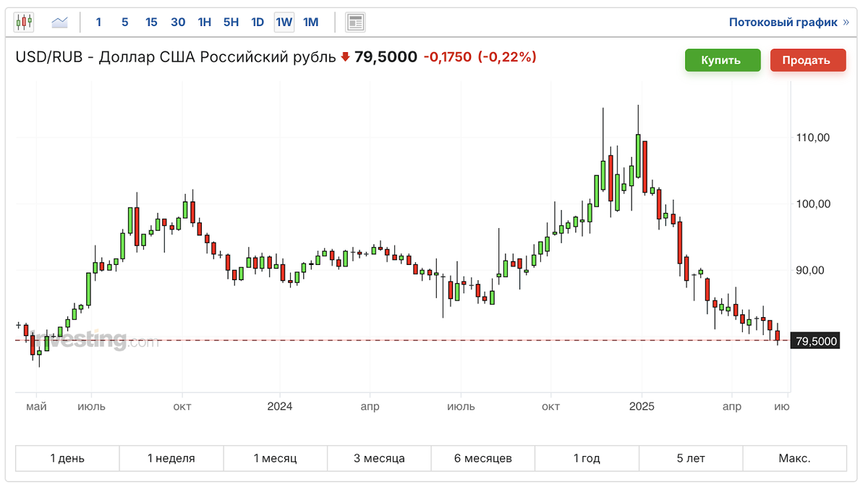
Task: Open the Потоковый график link
Action: tap(783, 22)
